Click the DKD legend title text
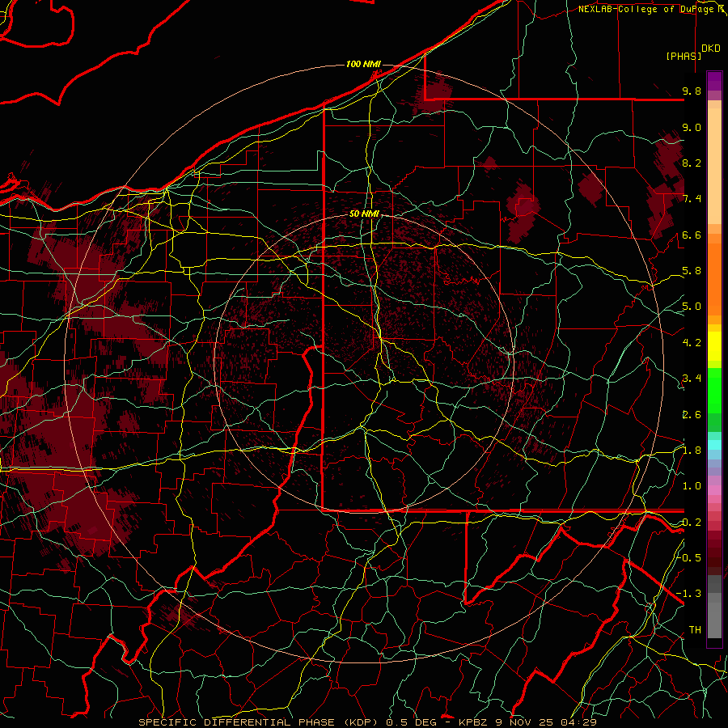728x728 pixels. tap(711, 49)
